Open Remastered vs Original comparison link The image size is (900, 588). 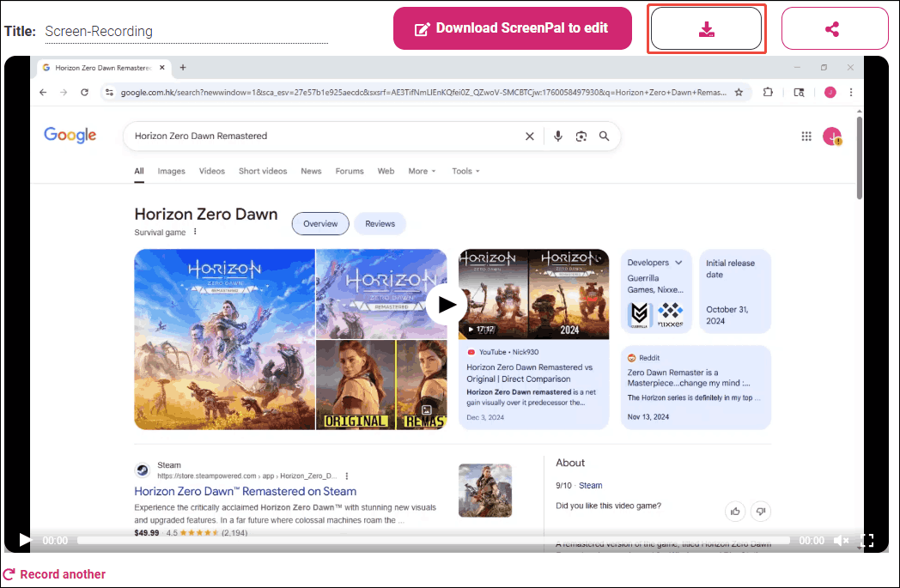[x=529, y=373]
